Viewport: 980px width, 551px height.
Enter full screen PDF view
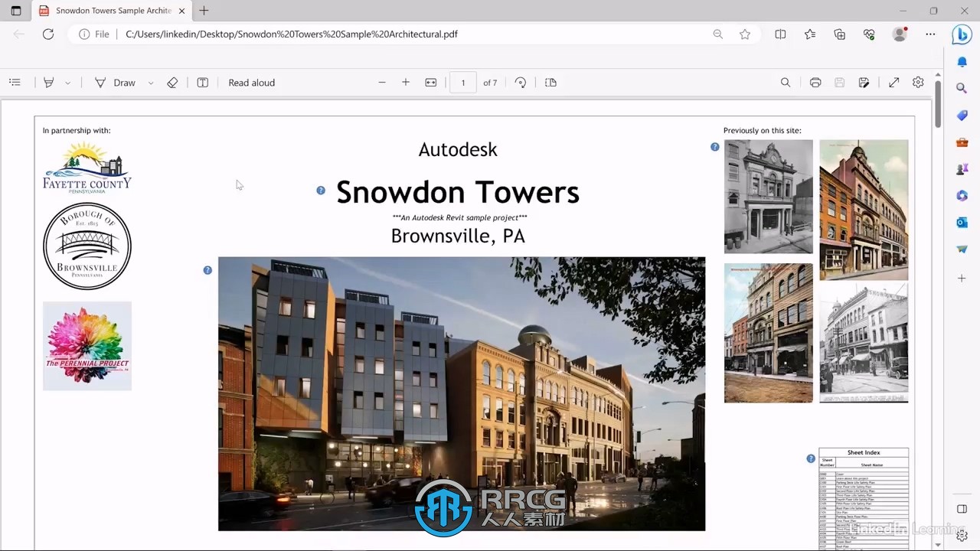click(893, 83)
